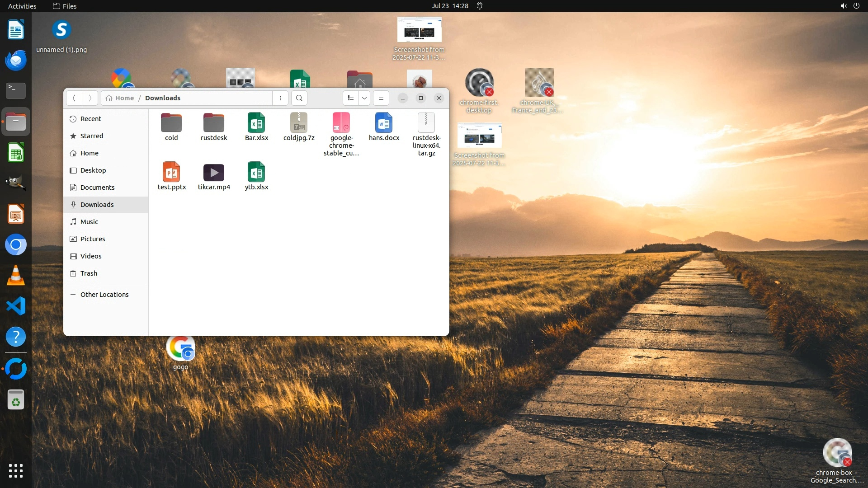This screenshot has width=868, height=488.
Task: Select the tikcar.mp4 video file
Action: [214, 173]
